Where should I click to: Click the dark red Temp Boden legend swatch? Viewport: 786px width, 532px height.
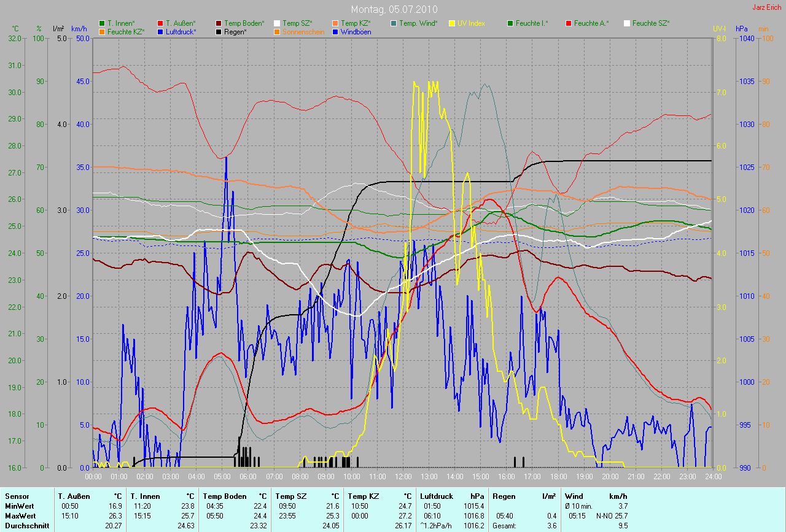pyautogui.click(x=219, y=23)
